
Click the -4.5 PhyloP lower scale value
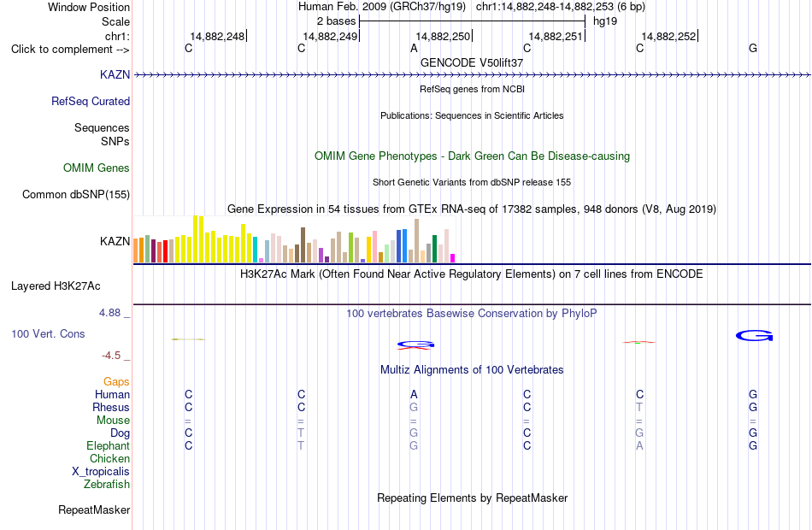click(111, 356)
